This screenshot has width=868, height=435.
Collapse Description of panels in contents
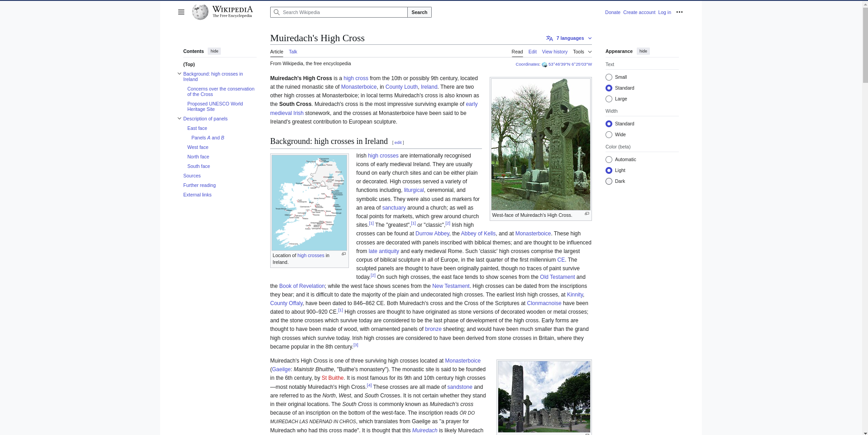coord(179,119)
